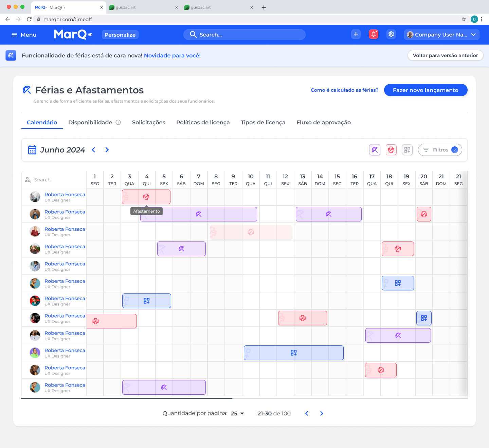
Task: Advance to next month with right chevron
Action: coord(107,150)
